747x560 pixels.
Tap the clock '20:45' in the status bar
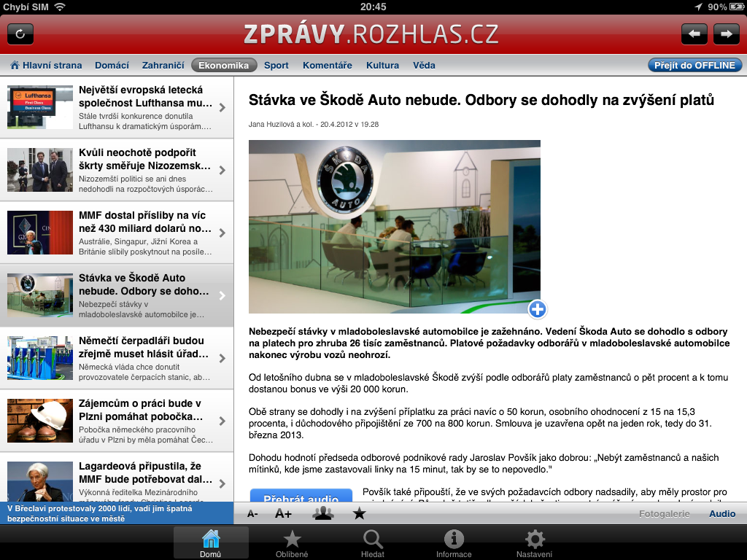pos(373,7)
